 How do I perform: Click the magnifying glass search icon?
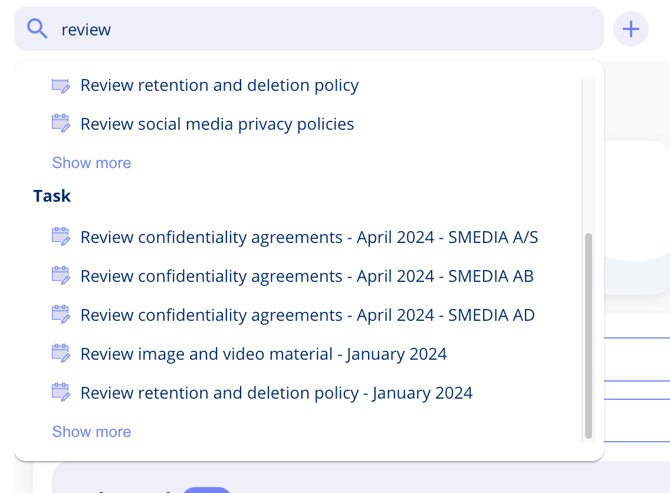coord(37,29)
